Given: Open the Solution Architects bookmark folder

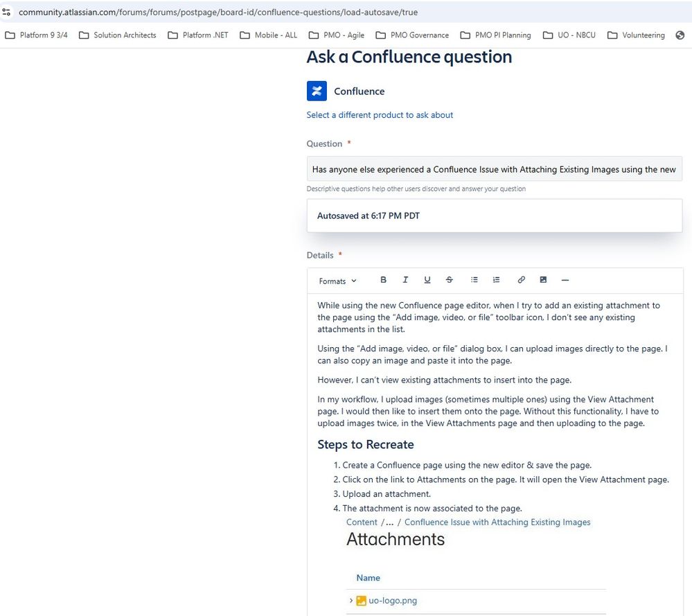Looking at the screenshot, I should click(x=117, y=35).
